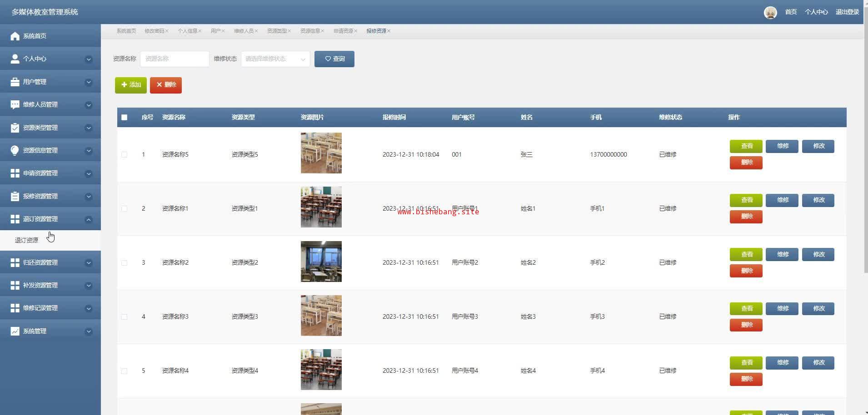
Task: Select the checkbox for row 3 资源名称2
Action: pos(124,262)
